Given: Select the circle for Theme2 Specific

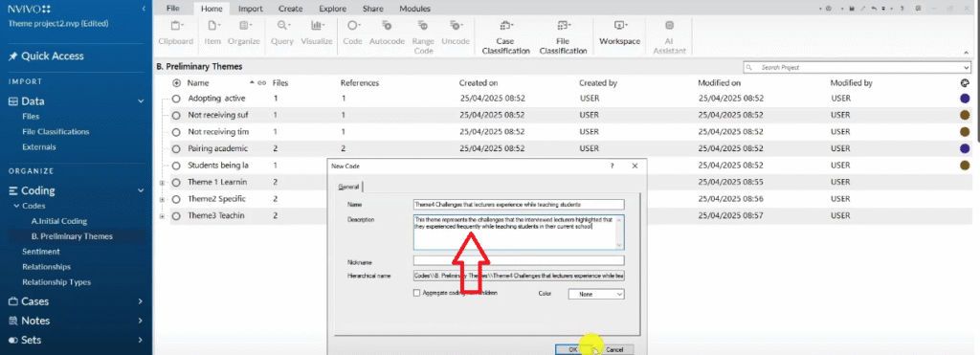Looking at the screenshot, I should 176,199.
